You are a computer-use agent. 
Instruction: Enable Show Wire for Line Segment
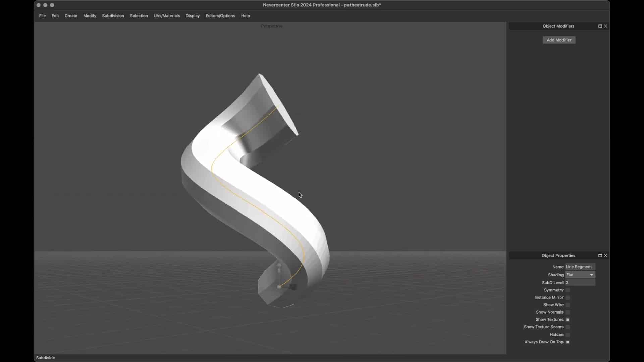pos(568,305)
